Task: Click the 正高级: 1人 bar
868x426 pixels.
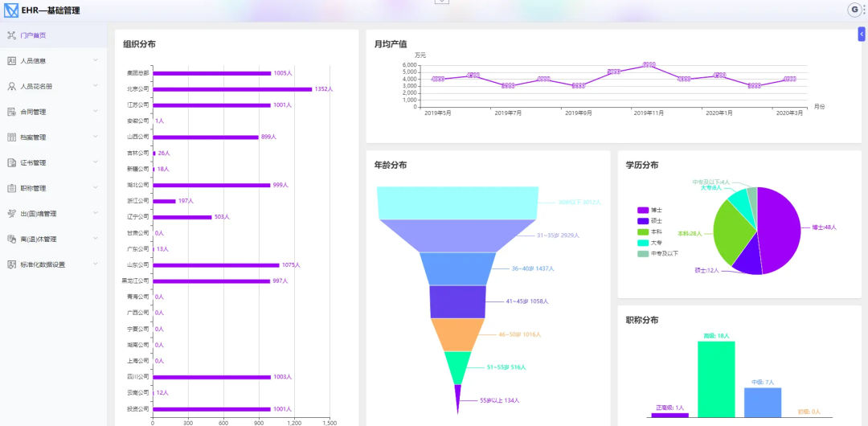Action: [669, 415]
